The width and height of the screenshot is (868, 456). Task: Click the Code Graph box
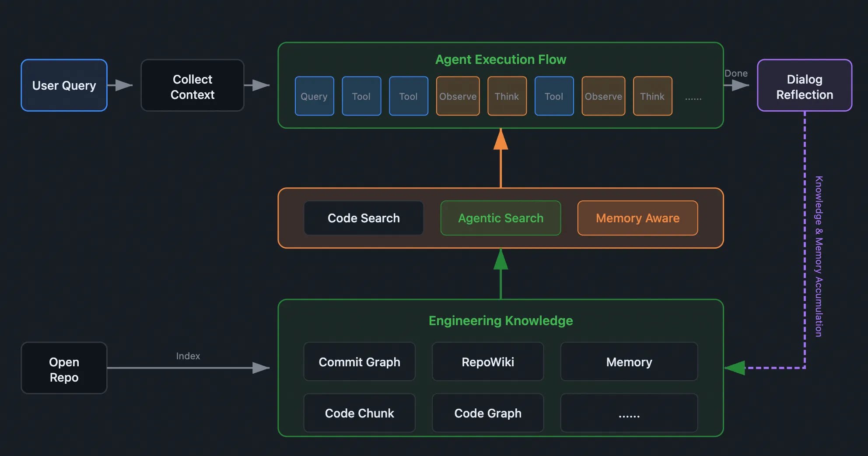pos(488,413)
